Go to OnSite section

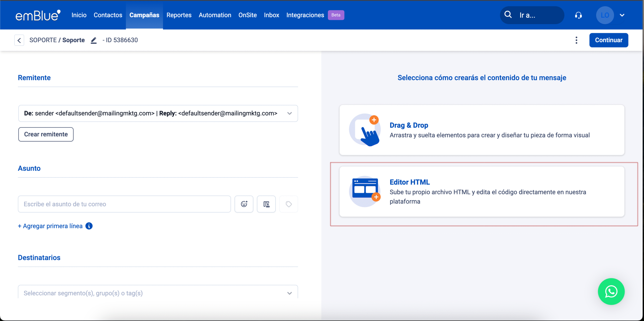(x=248, y=15)
